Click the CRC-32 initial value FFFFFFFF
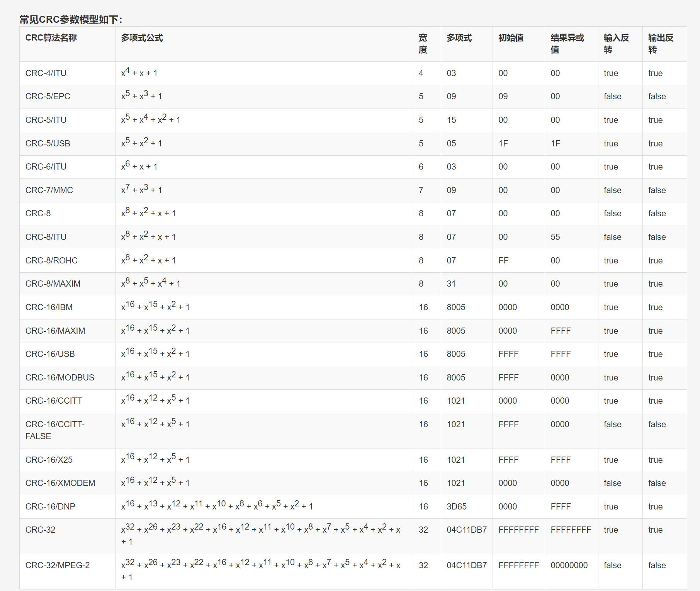The height and width of the screenshot is (591, 700). tap(518, 530)
